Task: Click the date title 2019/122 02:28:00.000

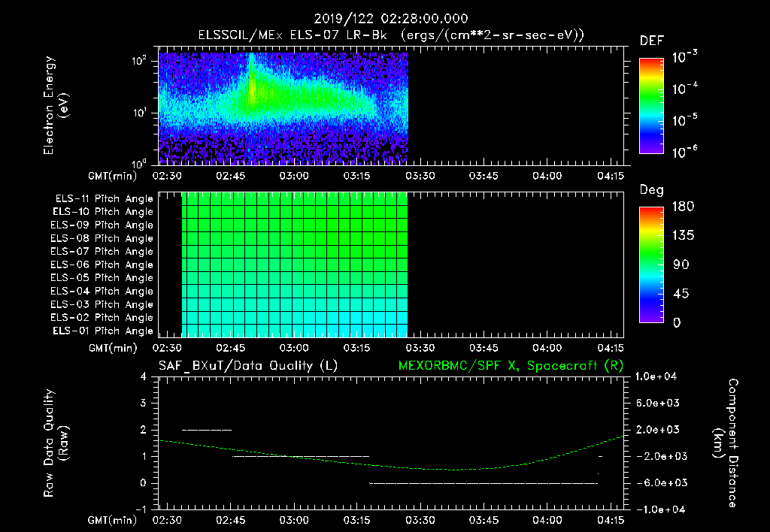Action: pyautogui.click(x=390, y=20)
